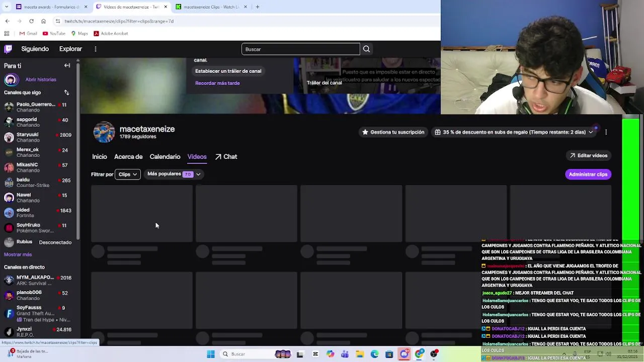Viewport: 644px width, 362px height.
Task: Click site info icon in address bar
Action: point(58,21)
